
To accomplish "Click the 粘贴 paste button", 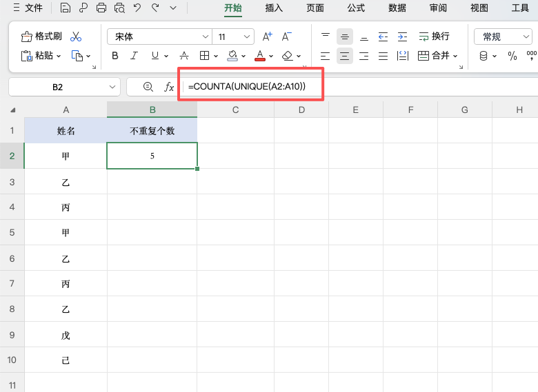I will pyautogui.click(x=37, y=56).
